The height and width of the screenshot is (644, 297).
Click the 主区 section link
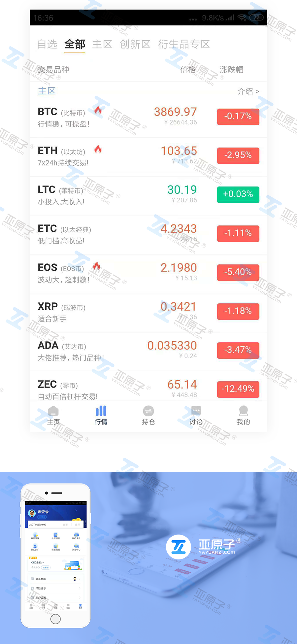(47, 91)
